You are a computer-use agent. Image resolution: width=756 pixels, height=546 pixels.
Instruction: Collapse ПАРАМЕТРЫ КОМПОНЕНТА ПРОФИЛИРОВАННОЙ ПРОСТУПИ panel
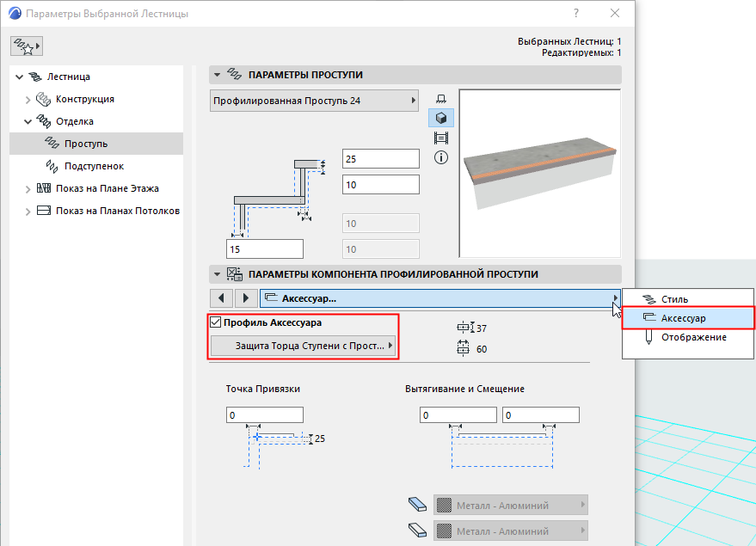tap(217, 274)
